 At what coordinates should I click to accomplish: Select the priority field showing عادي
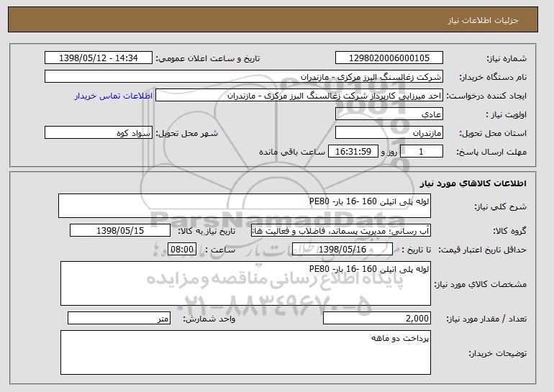pyautogui.click(x=389, y=114)
